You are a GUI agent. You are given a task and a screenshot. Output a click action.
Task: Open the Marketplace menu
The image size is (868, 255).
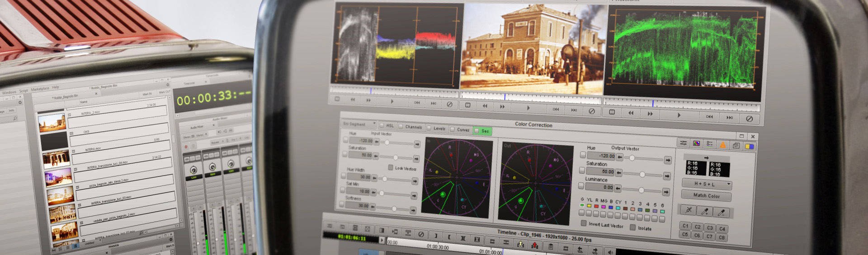pos(40,89)
